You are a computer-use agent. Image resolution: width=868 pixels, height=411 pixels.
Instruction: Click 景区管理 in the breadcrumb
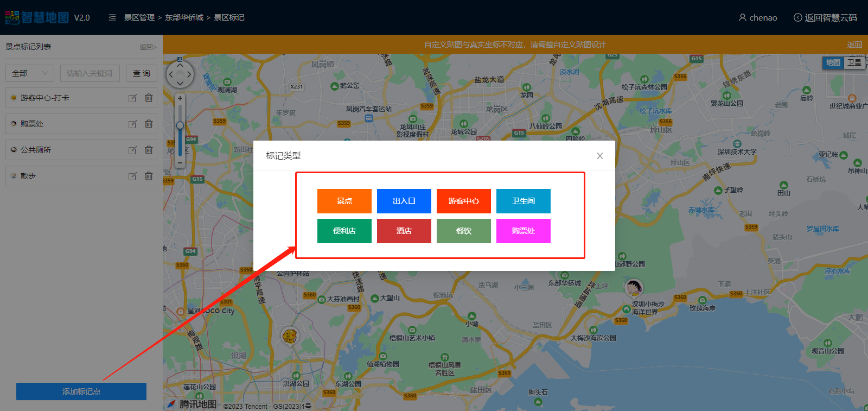139,17
